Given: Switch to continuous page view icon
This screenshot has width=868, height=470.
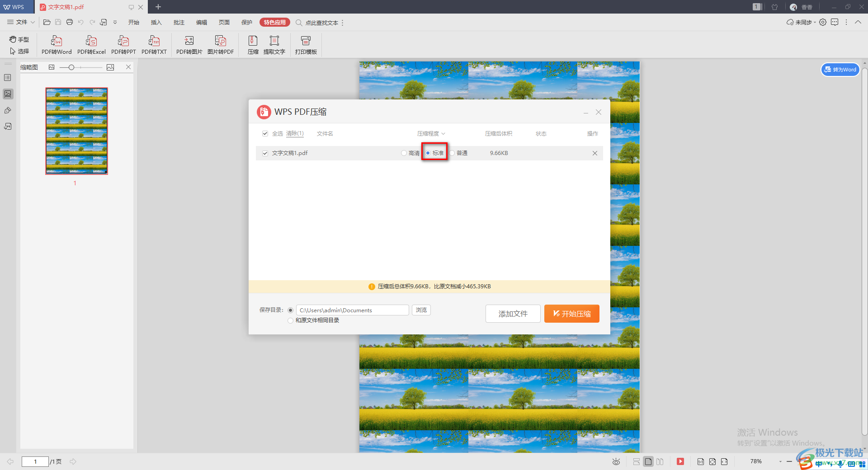Looking at the screenshot, I should 636,461.
